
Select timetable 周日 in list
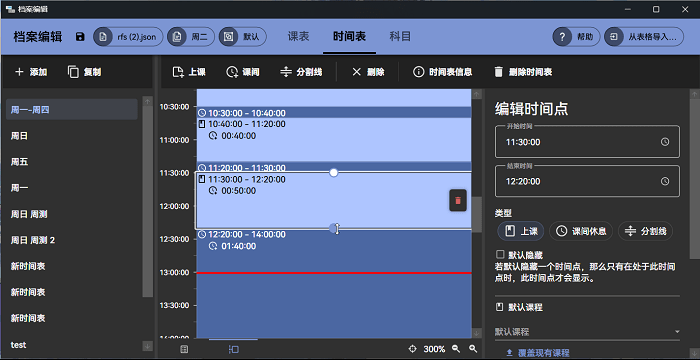tap(71, 136)
